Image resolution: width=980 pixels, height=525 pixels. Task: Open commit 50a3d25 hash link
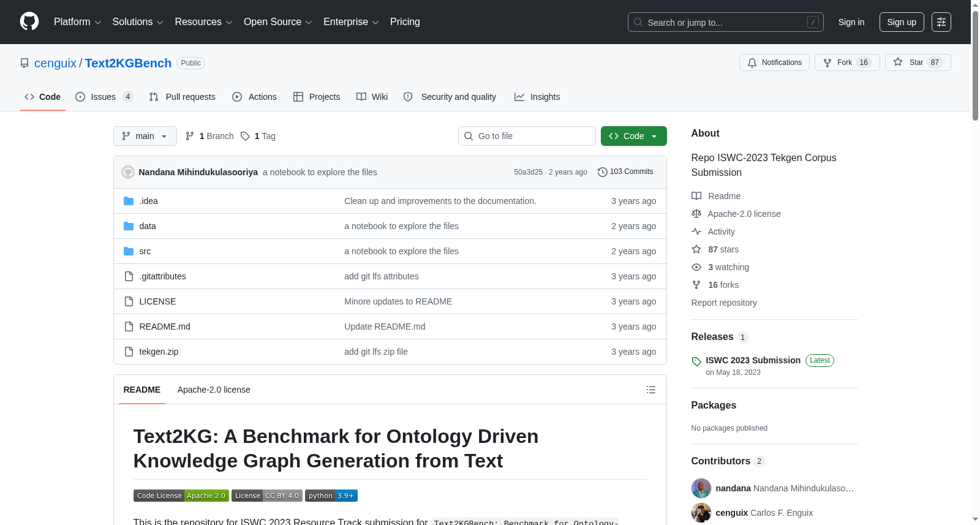(x=528, y=172)
